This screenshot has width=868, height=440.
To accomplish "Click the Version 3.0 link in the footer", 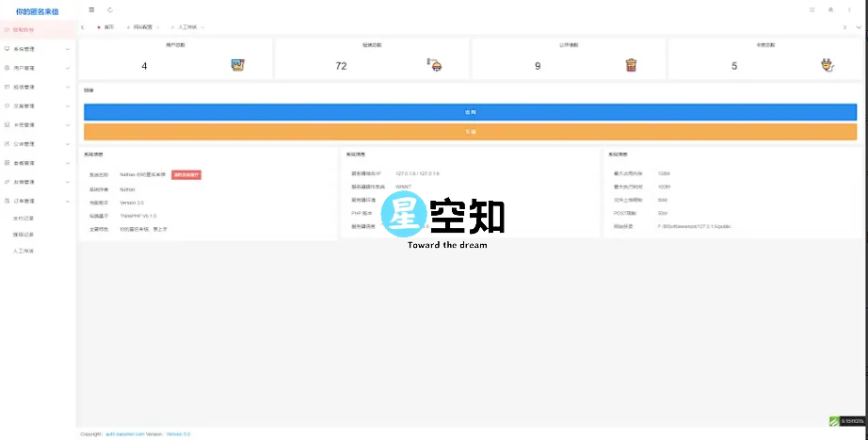I will [x=178, y=434].
